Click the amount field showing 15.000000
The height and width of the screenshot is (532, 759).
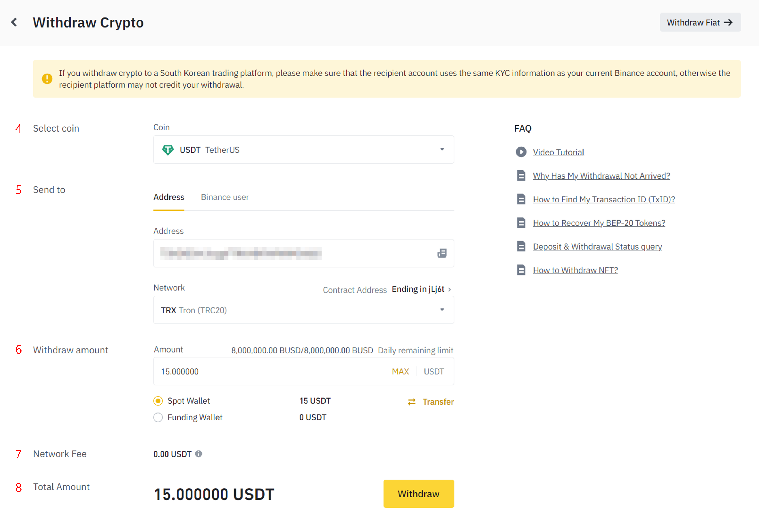pos(303,371)
